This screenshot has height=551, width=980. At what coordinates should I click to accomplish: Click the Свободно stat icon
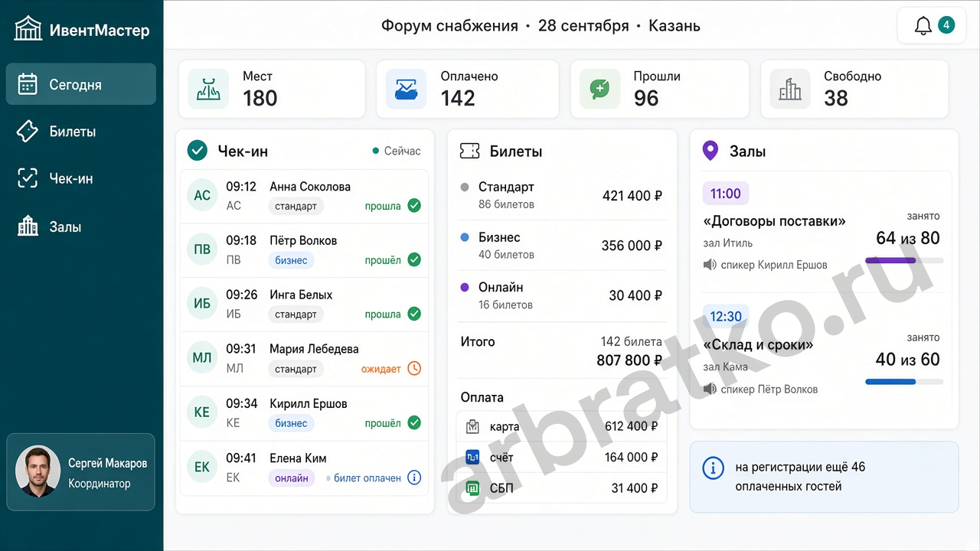point(790,89)
